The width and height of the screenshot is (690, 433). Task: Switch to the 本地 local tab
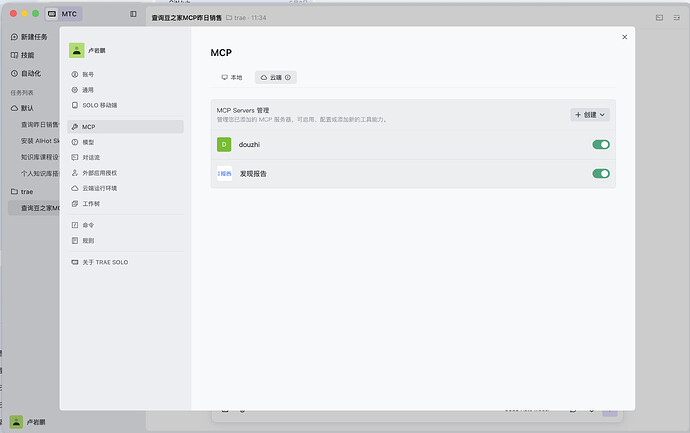232,77
